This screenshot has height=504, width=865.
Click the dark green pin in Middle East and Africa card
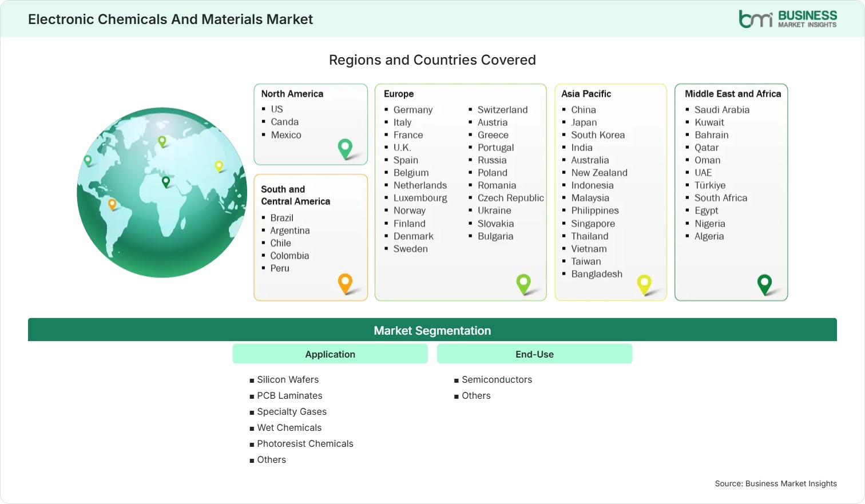pos(764,284)
